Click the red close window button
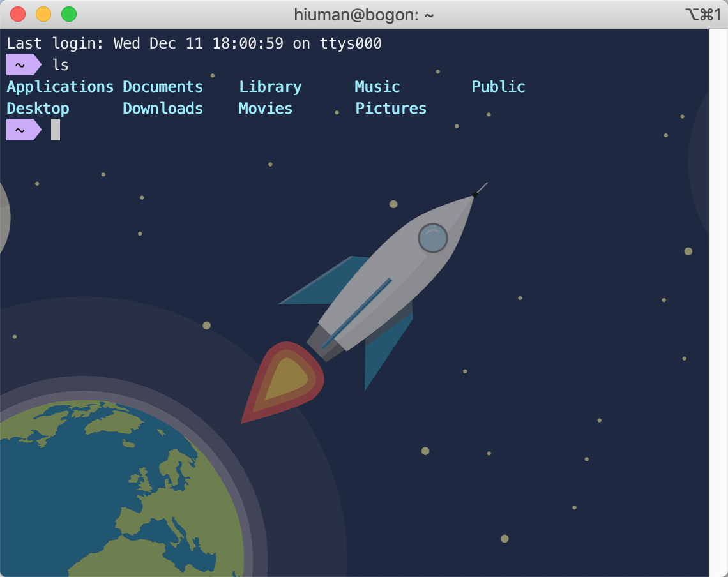This screenshot has width=728, height=577. coord(18,14)
